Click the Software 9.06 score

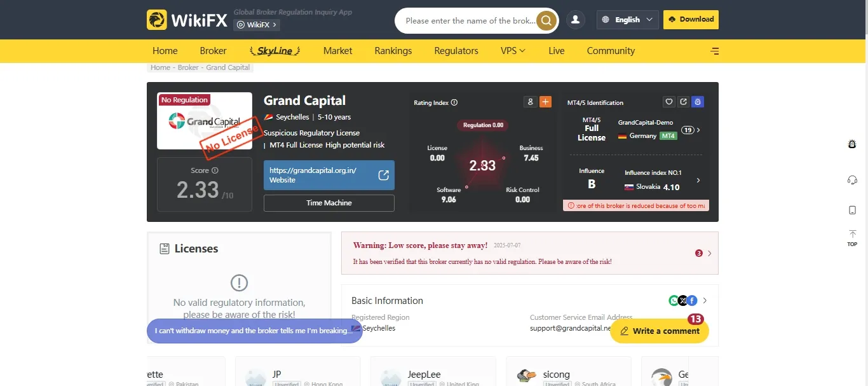(449, 195)
